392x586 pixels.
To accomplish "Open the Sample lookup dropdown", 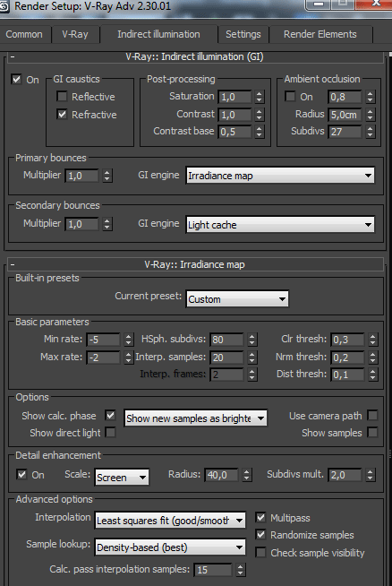I will coord(170,547).
